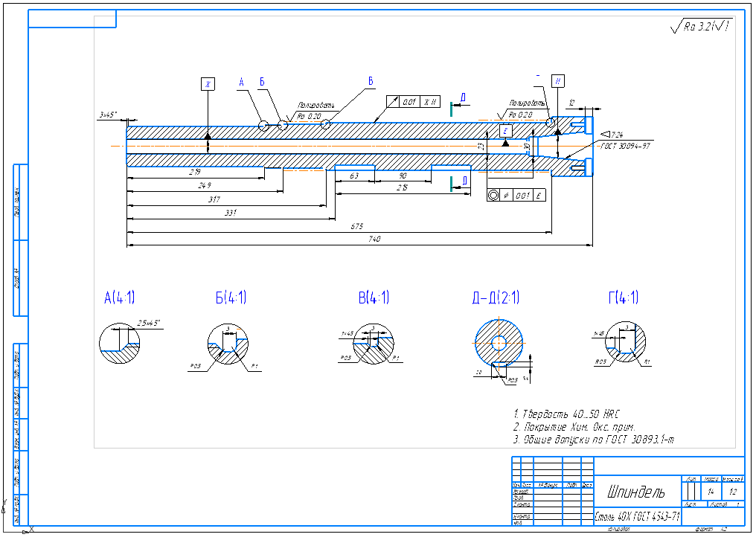This screenshot has width=756, height=540.
Task: Select the Д-Д(2:1) cross-section view
Action: pyautogui.click(x=498, y=344)
